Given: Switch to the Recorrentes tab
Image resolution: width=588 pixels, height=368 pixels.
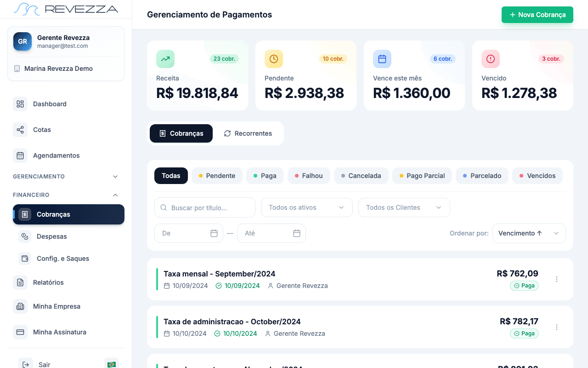Looking at the screenshot, I should [x=248, y=133].
